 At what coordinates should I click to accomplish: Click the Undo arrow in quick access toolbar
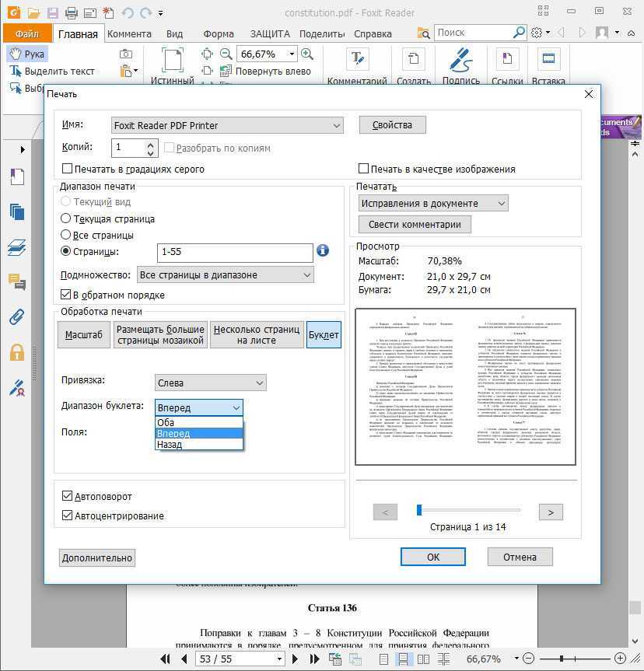(x=128, y=13)
